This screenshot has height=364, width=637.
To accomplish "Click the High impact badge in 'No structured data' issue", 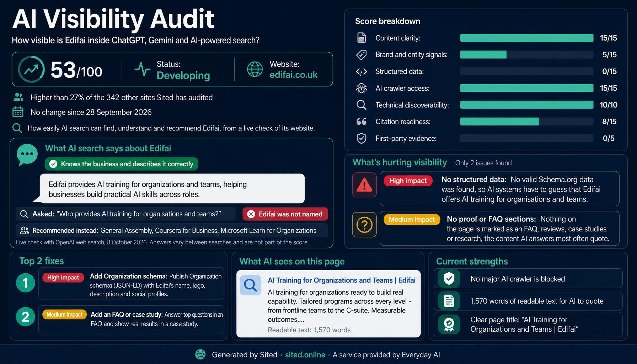I will click(x=408, y=181).
